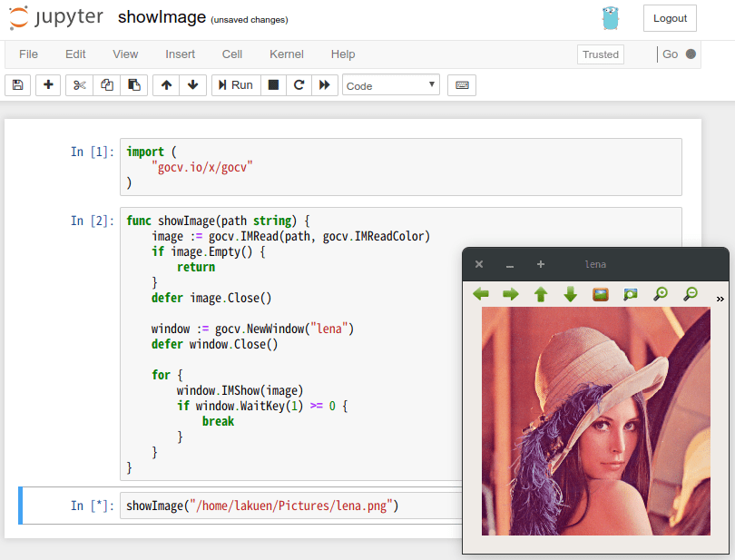This screenshot has width=735, height=560.
Task: Click the Jupyter logo
Action: pos(55,18)
